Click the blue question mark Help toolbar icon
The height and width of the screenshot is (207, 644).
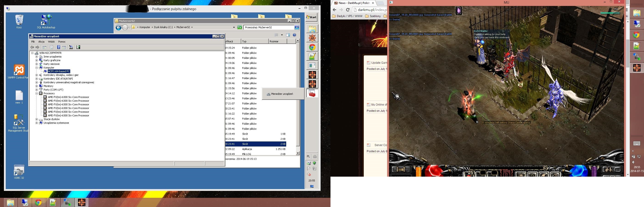coord(59,47)
